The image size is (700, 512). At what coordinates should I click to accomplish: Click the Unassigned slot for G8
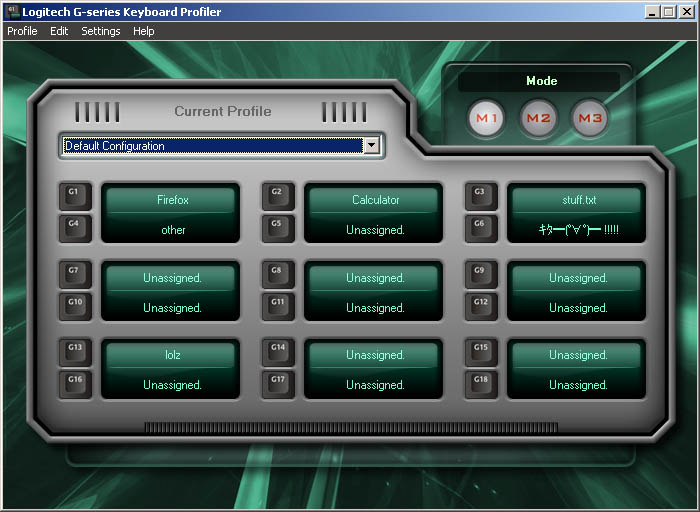click(x=374, y=277)
